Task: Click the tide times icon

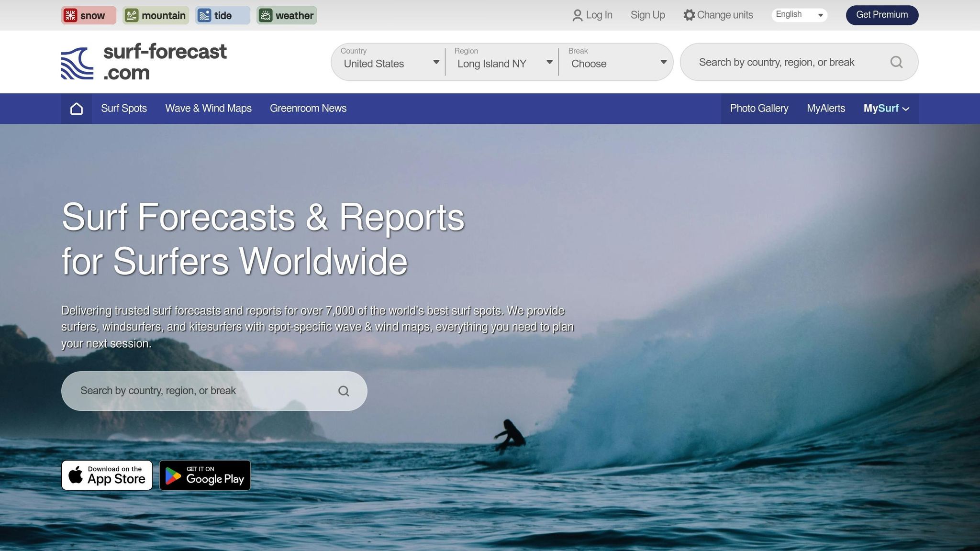Action: click(x=204, y=15)
